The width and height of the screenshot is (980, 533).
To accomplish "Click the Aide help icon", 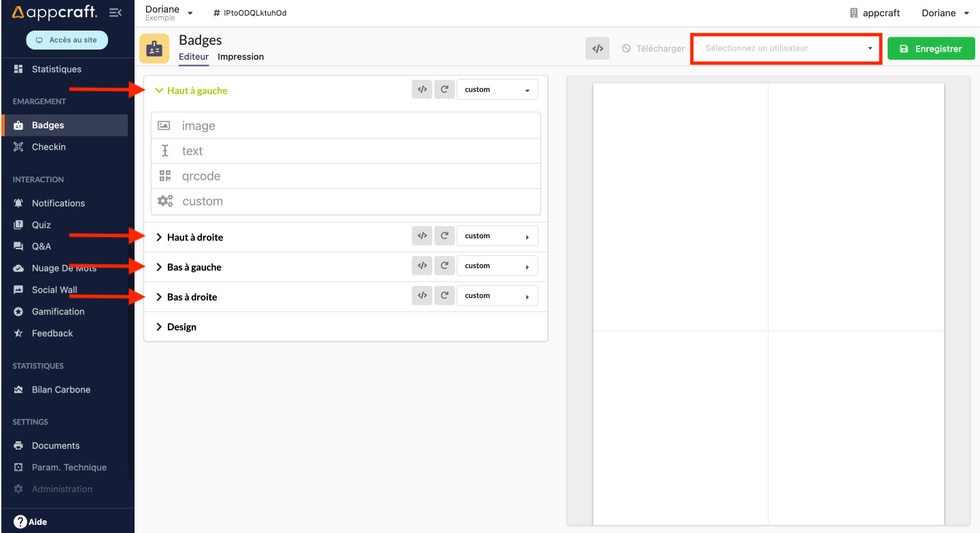I will pyautogui.click(x=20, y=522).
